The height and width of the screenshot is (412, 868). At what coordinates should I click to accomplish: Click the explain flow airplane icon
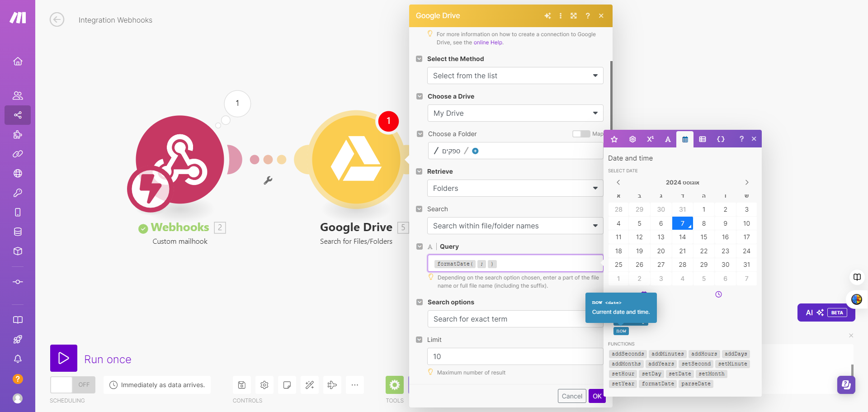[332, 385]
